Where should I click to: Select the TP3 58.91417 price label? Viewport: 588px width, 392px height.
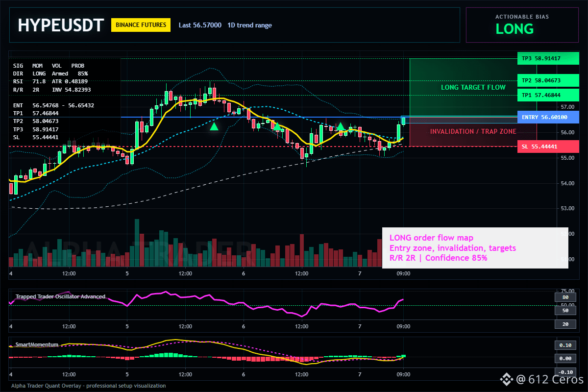tap(547, 58)
